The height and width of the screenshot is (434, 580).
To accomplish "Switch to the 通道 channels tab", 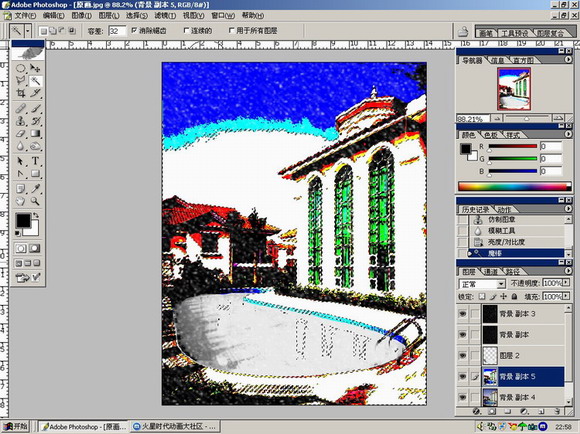I will tap(491, 272).
